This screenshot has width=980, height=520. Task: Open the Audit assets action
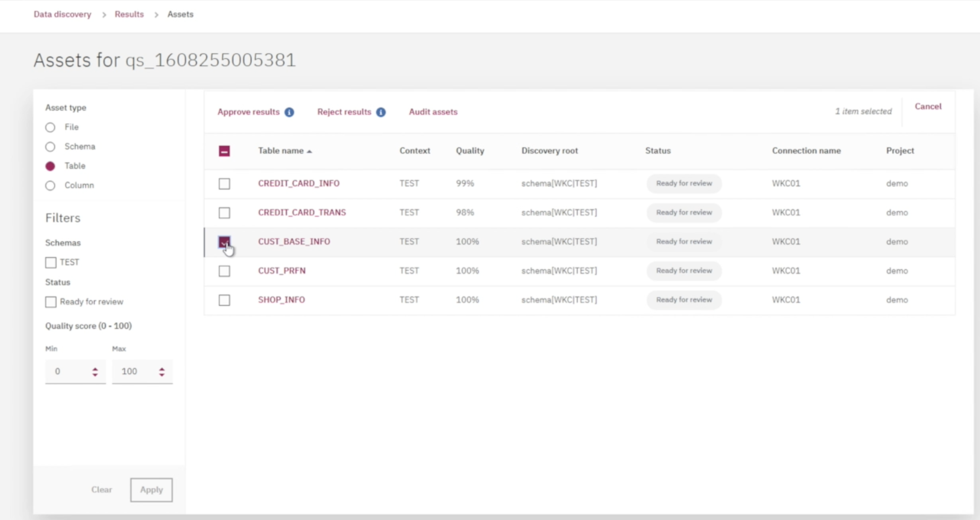click(433, 112)
